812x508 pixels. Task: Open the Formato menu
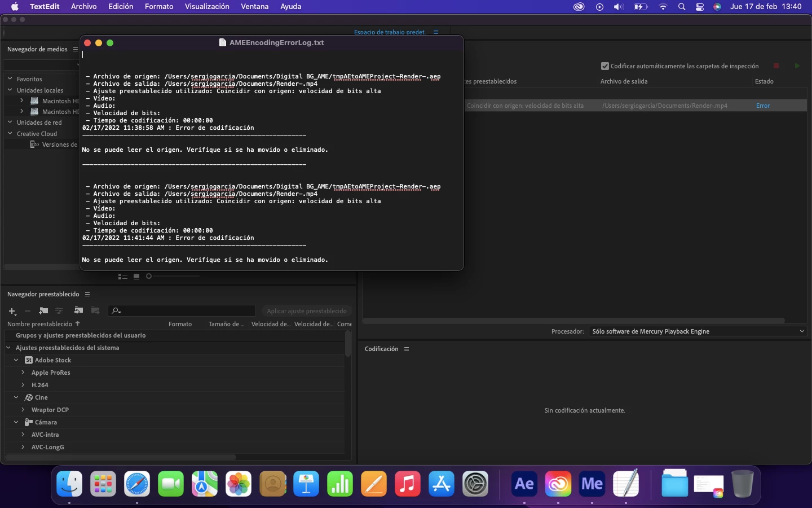(x=159, y=7)
